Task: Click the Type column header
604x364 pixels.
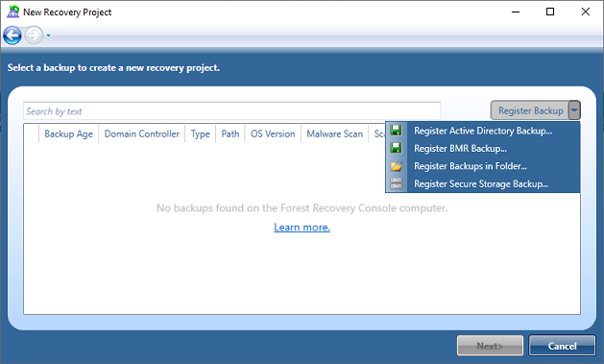Action: (x=201, y=133)
